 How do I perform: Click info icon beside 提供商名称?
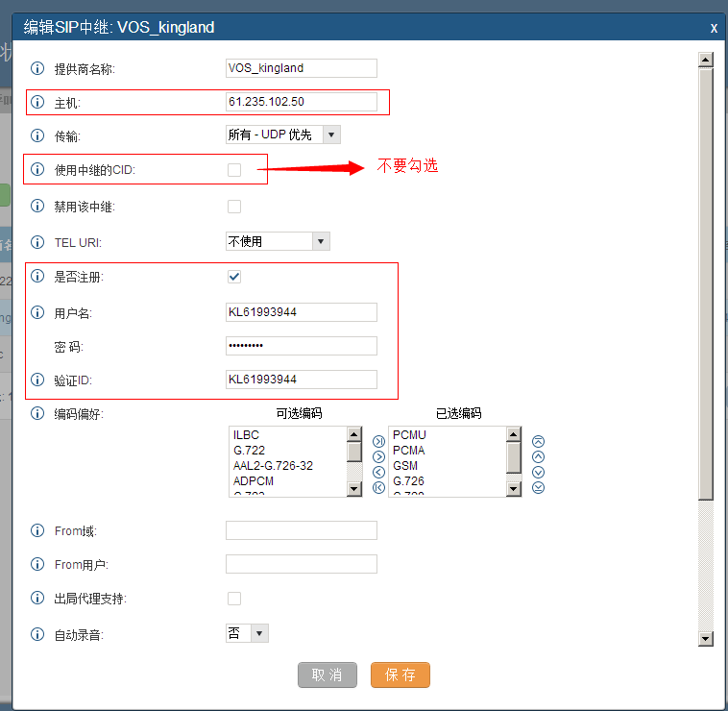pyautogui.click(x=38, y=69)
